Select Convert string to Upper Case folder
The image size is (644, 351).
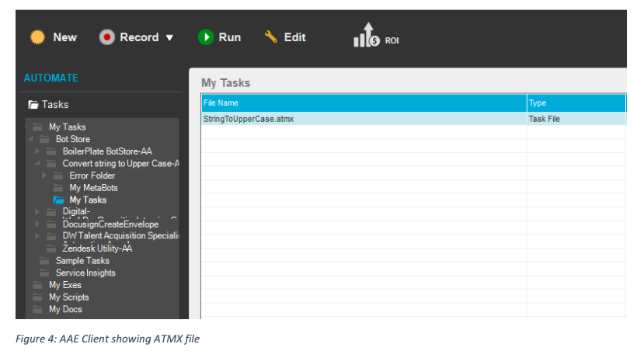(x=120, y=163)
